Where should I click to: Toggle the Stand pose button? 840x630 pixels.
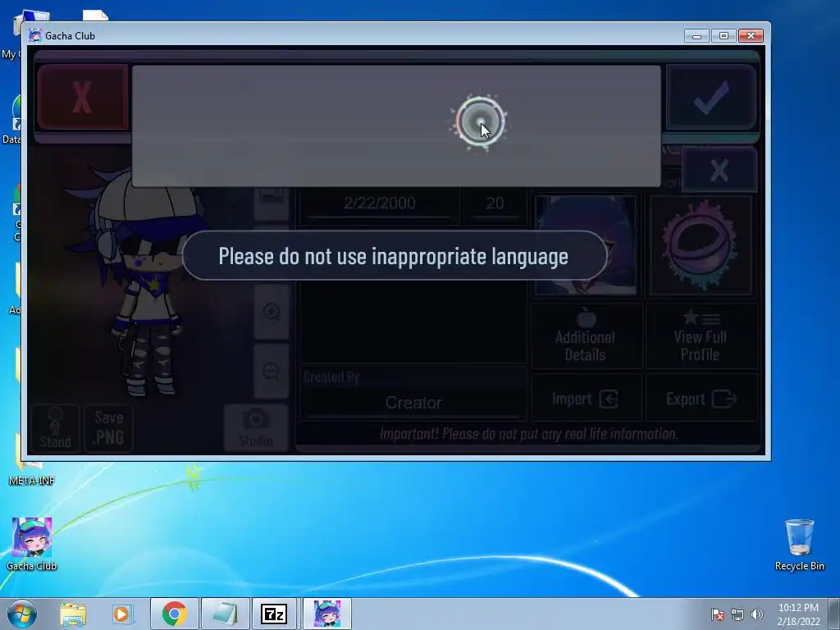[56, 428]
